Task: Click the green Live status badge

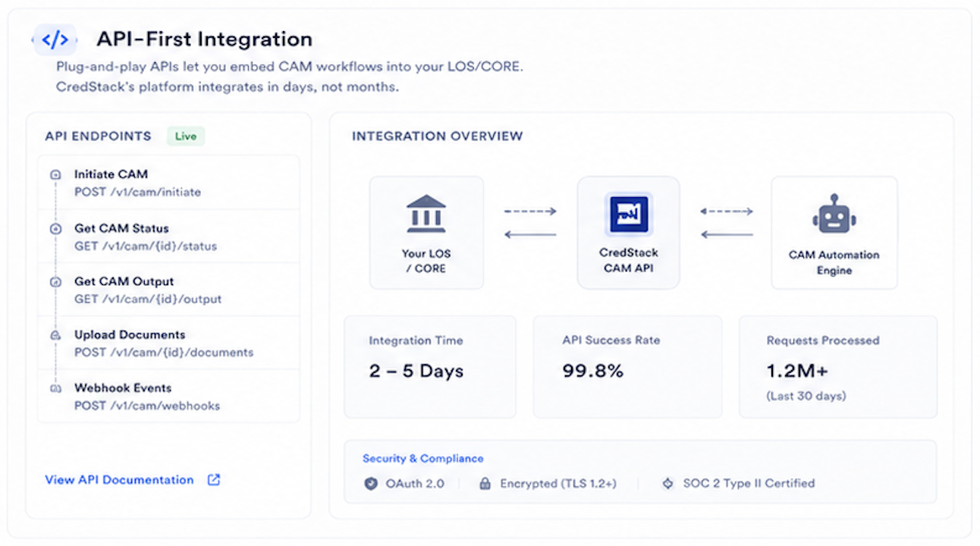Action: point(186,136)
